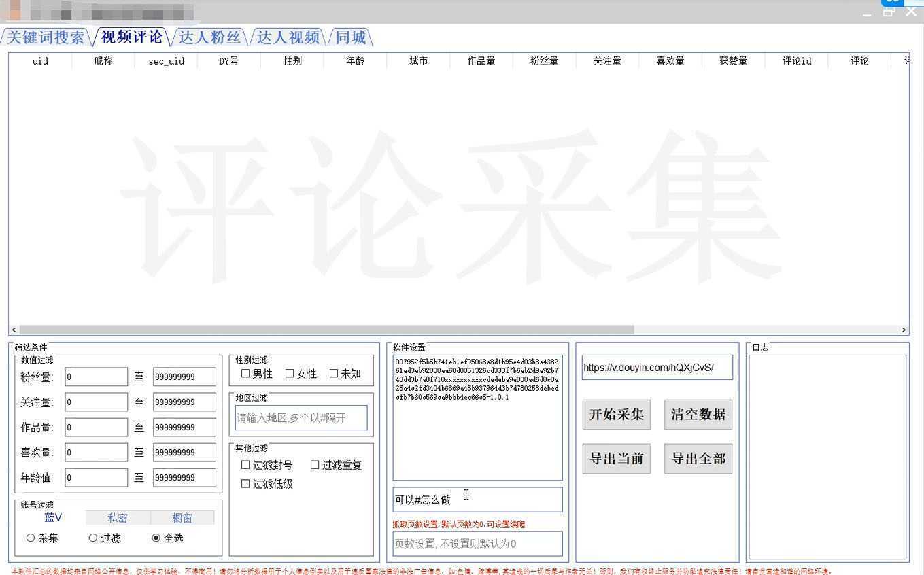Export current data with 导出当前

[615, 458]
